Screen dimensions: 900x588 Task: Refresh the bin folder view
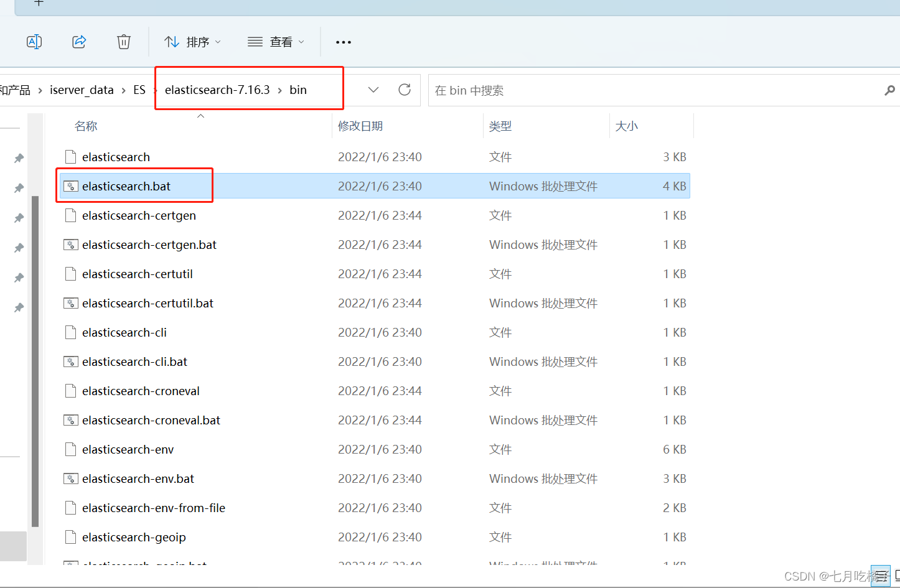(405, 90)
